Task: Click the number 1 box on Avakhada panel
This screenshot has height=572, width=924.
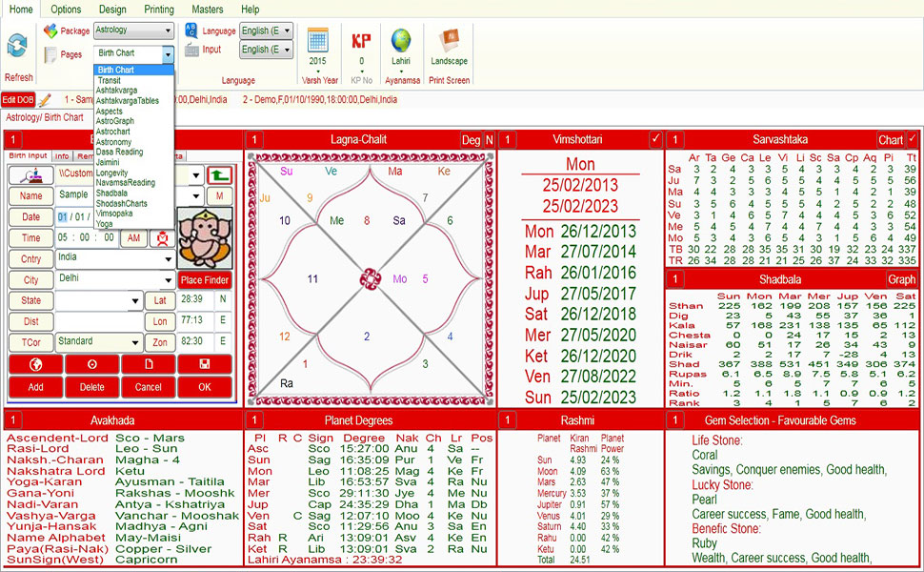Action: click(13, 420)
